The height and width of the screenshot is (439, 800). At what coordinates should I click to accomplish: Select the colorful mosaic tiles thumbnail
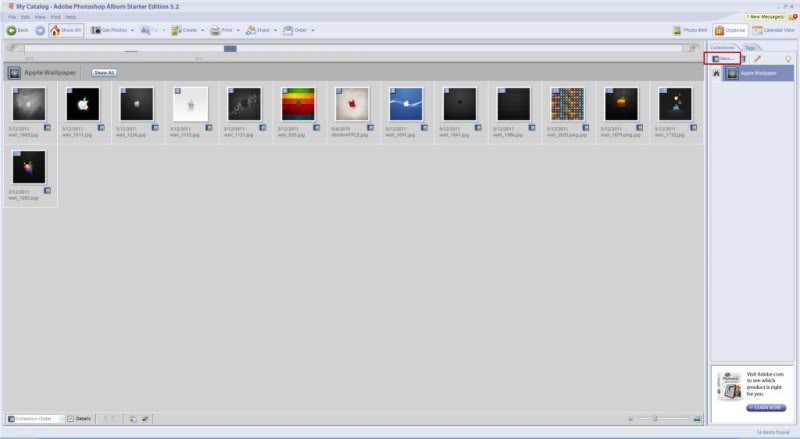(567, 104)
